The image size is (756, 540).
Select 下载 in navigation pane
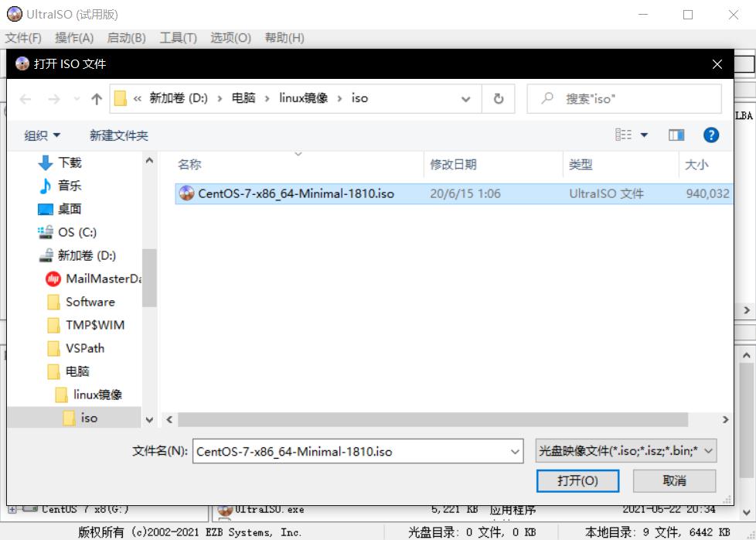[70, 162]
